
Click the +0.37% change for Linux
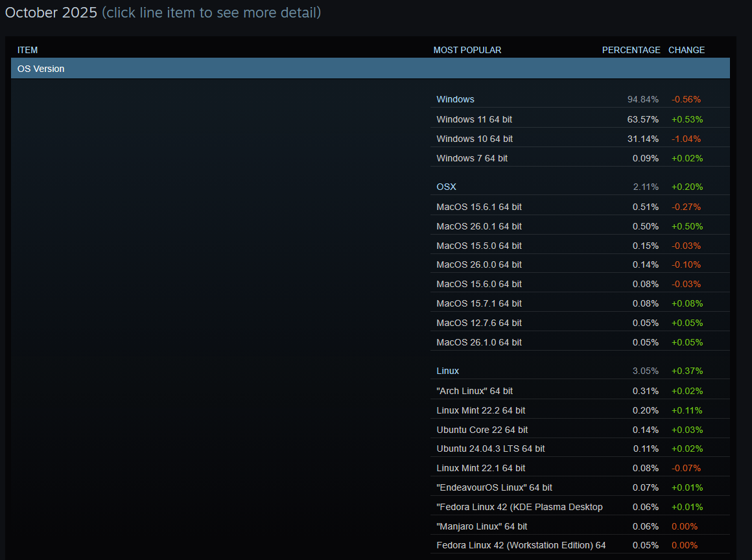(x=687, y=371)
